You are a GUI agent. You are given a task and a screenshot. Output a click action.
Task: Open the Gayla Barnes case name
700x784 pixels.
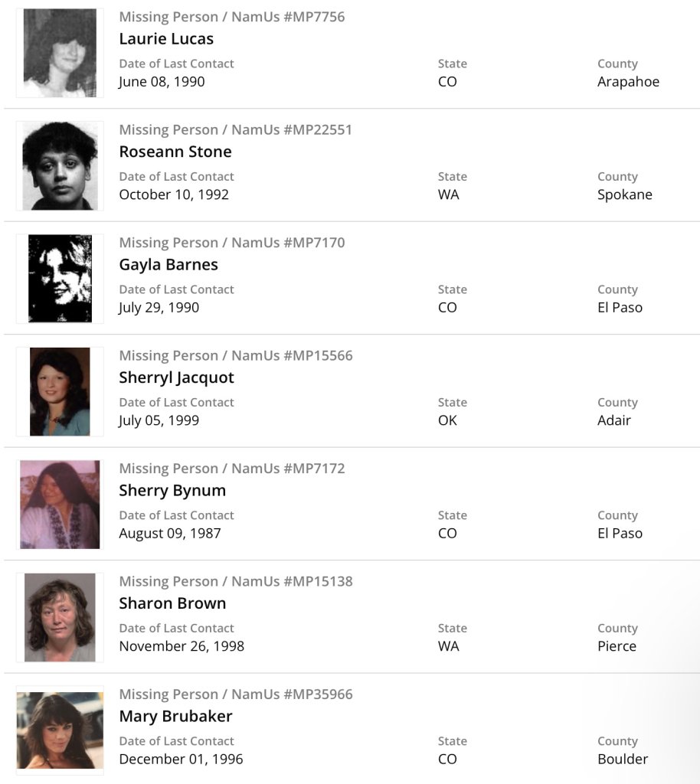168,265
